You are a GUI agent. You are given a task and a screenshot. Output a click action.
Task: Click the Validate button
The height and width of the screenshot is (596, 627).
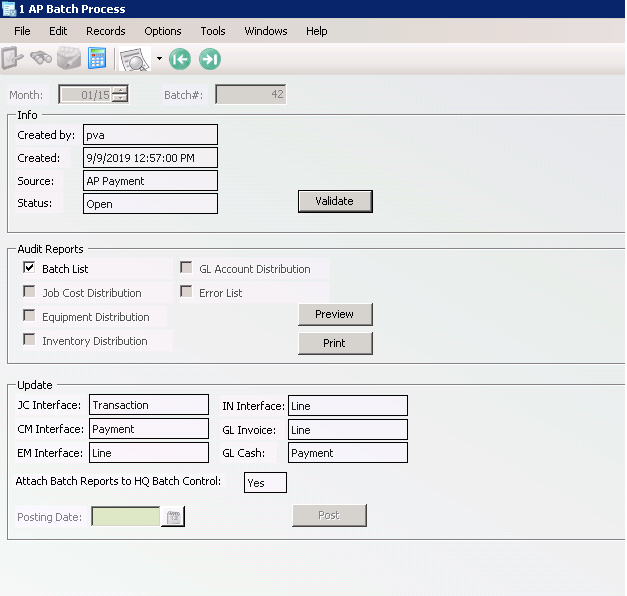pos(335,201)
